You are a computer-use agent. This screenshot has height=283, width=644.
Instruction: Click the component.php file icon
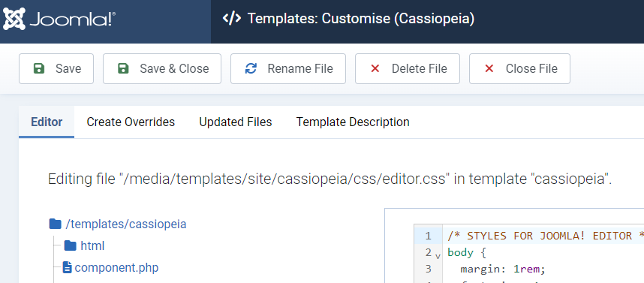(x=68, y=268)
